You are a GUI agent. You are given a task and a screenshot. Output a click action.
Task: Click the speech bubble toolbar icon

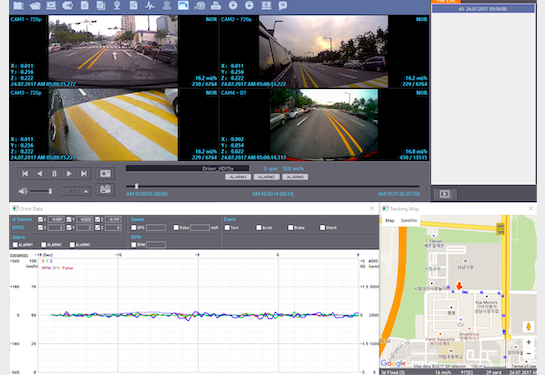pyautogui.click(x=283, y=5)
